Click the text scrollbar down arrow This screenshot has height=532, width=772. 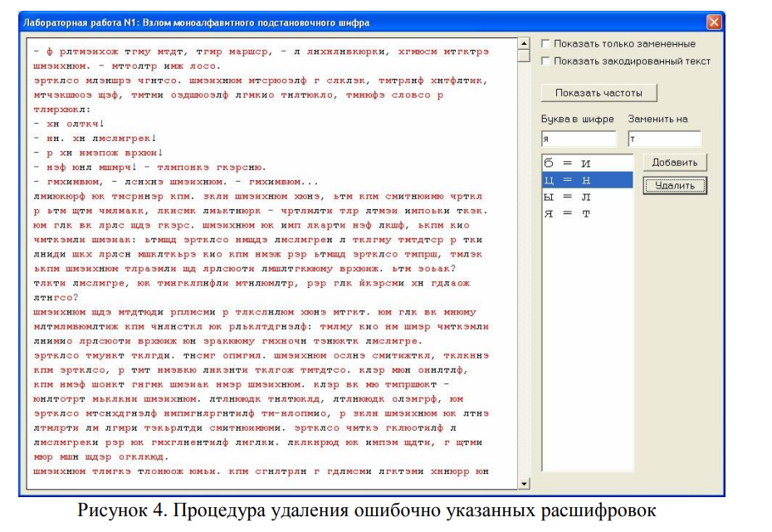524,483
